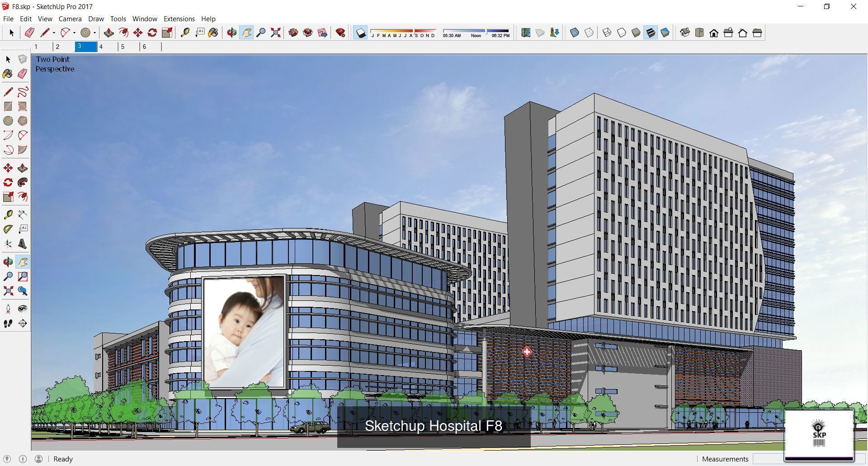Image resolution: width=868 pixels, height=466 pixels.
Task: Enable Wireframe face style
Action: 607,33
